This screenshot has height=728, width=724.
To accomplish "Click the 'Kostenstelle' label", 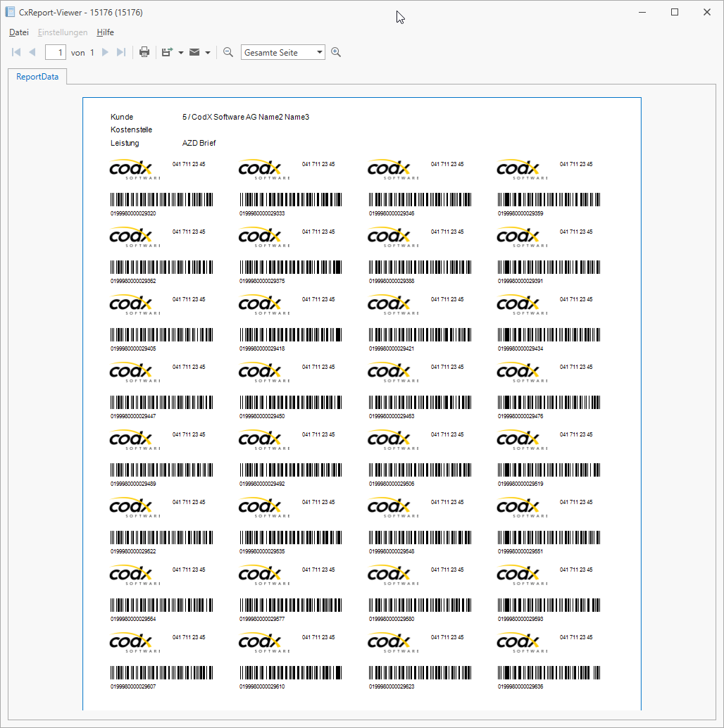I will [131, 130].
